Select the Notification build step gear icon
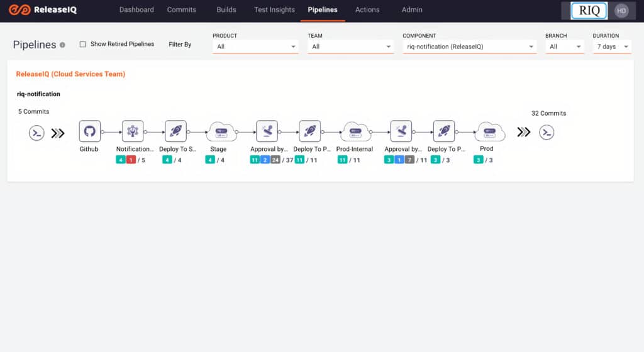Image resolution: width=644 pixels, height=352 pixels. 133,131
